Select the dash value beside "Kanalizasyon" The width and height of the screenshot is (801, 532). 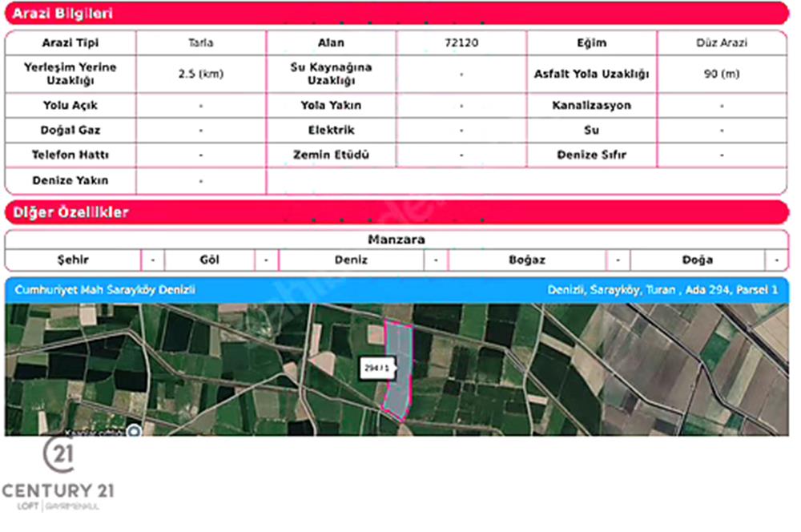pyautogui.click(x=722, y=105)
